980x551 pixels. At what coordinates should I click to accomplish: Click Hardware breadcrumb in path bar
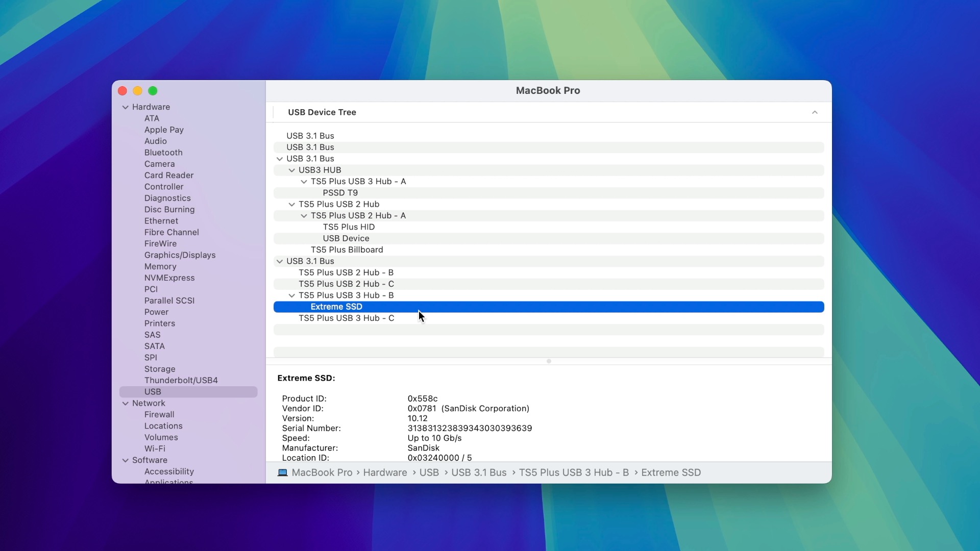click(385, 473)
